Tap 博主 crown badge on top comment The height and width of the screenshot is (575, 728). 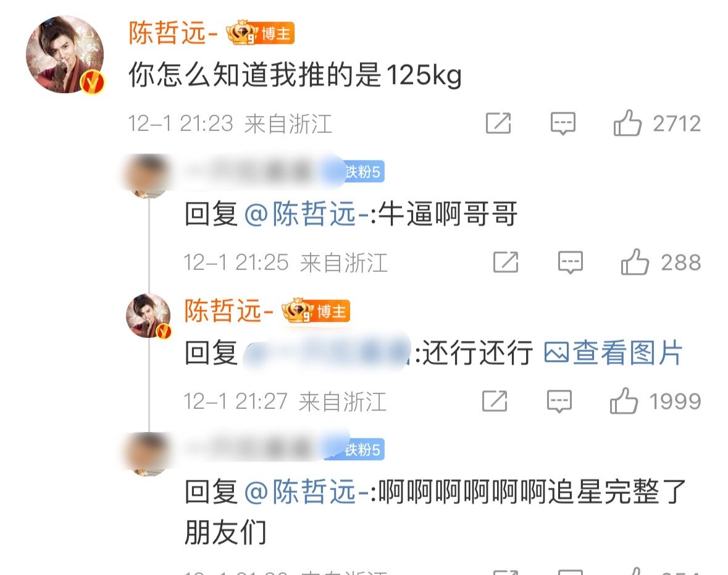(x=260, y=33)
